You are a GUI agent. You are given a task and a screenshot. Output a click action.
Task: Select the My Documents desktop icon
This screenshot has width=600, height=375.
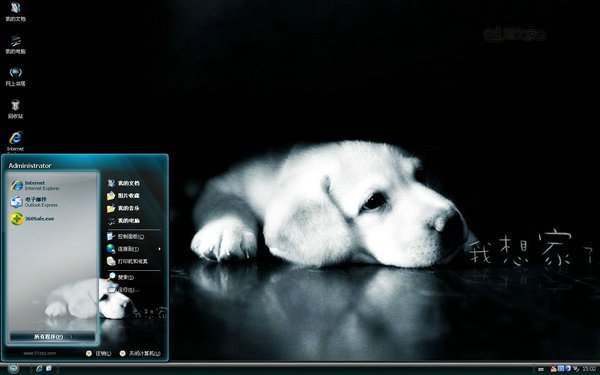pyautogui.click(x=15, y=12)
